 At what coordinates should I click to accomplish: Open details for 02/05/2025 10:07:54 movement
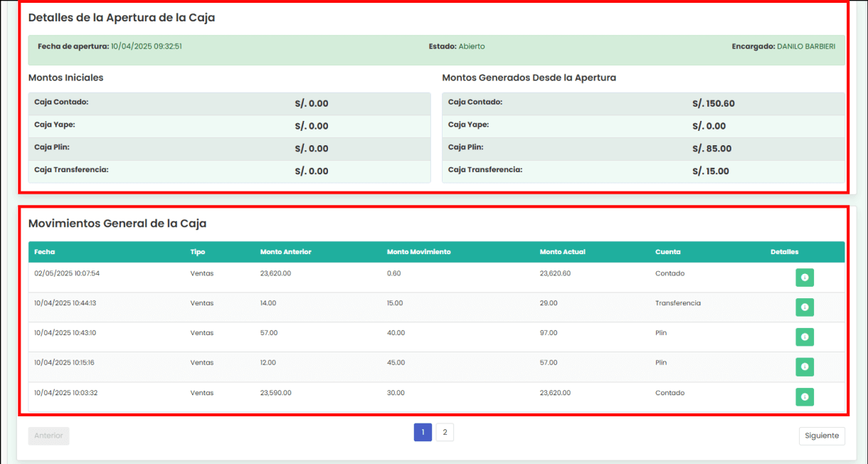point(804,278)
